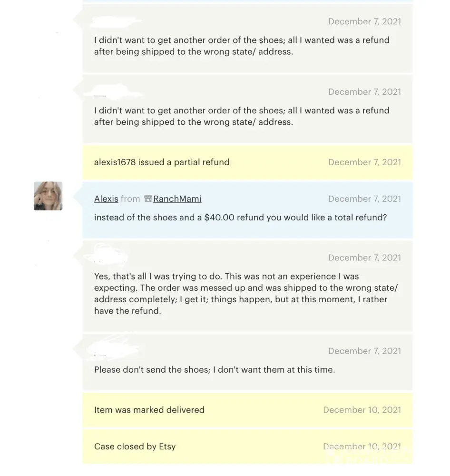Open the Alexis profile link
This screenshot has width=450, height=476.
(x=106, y=199)
